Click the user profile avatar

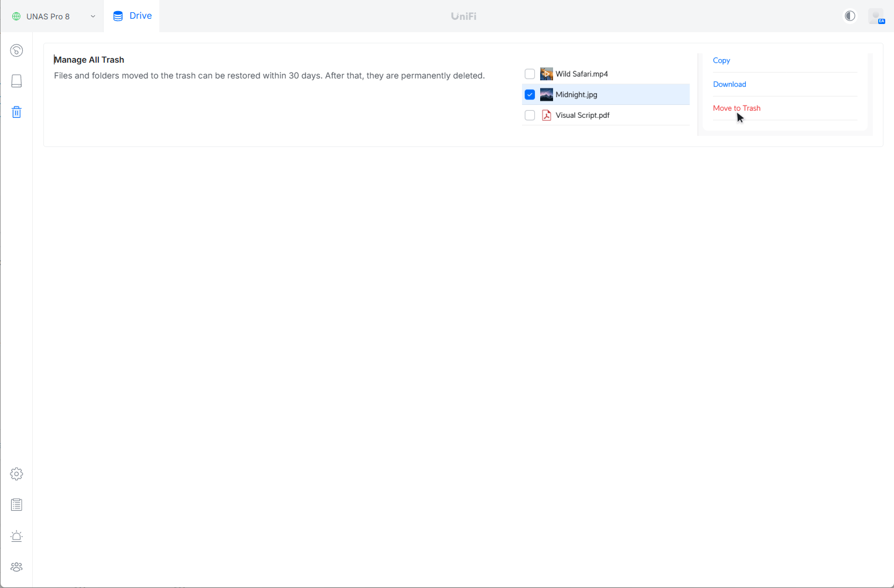[876, 16]
